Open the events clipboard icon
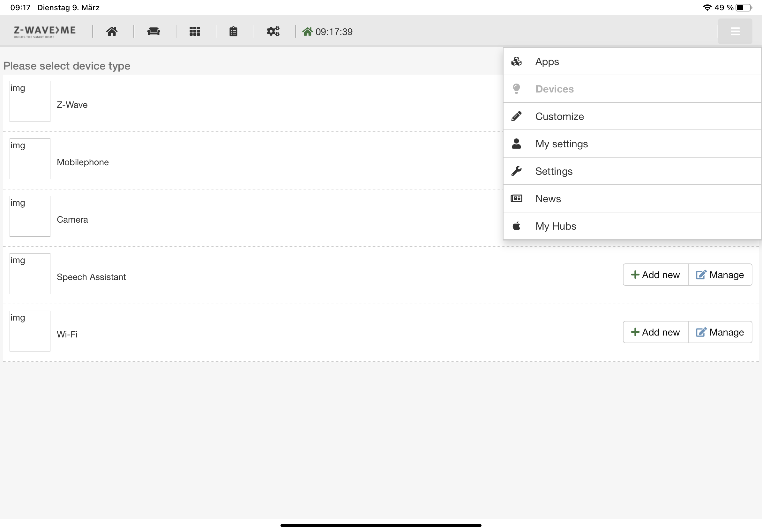762x532 pixels. [x=233, y=32]
